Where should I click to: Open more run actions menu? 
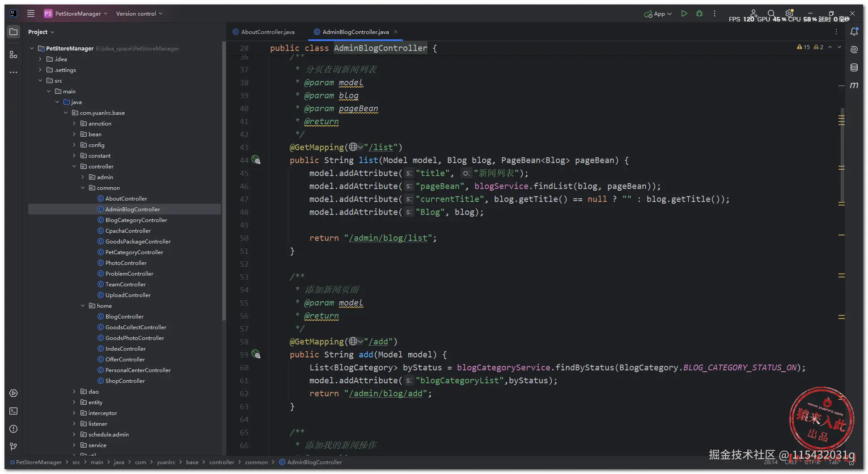point(715,13)
